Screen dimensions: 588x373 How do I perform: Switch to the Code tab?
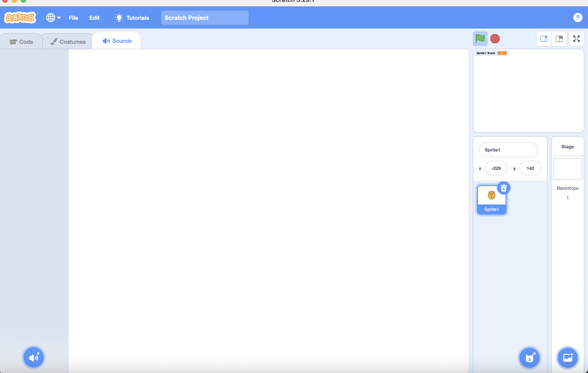22,41
